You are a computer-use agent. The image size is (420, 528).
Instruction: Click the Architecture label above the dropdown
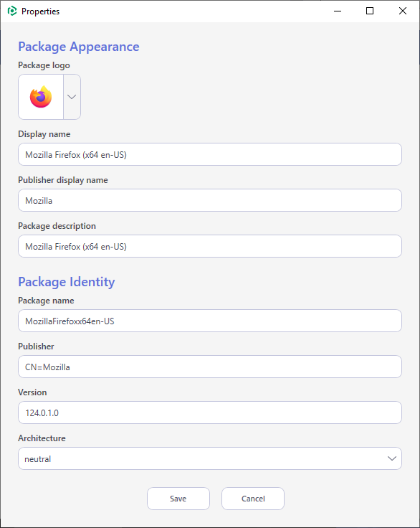point(42,438)
